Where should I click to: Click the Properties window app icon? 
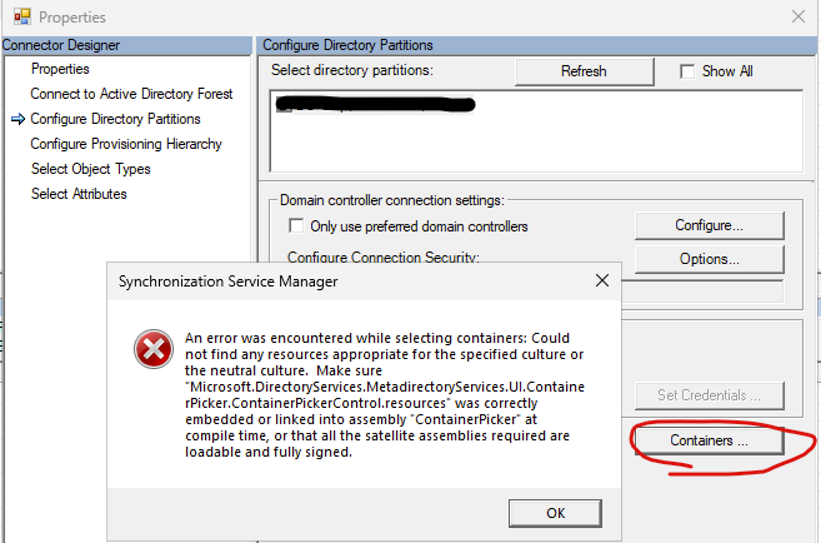click(x=22, y=17)
